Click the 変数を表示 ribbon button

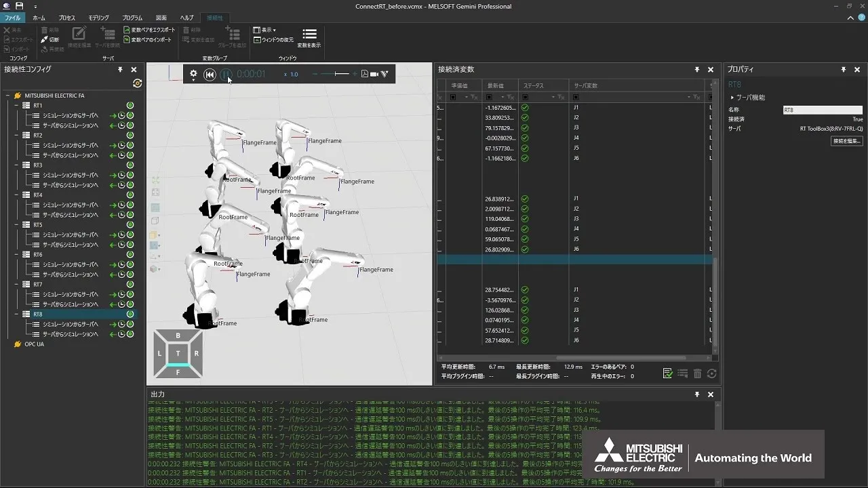point(309,38)
